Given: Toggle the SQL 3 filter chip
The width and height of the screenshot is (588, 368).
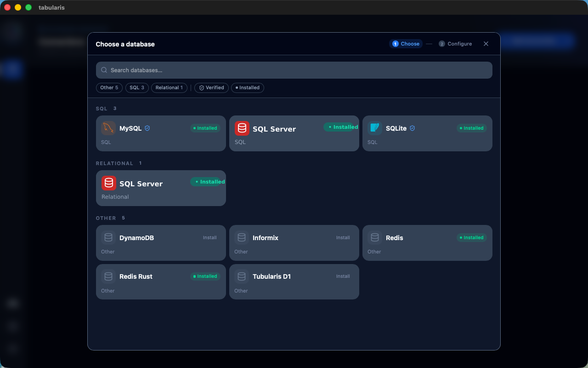Looking at the screenshot, I should tap(137, 88).
